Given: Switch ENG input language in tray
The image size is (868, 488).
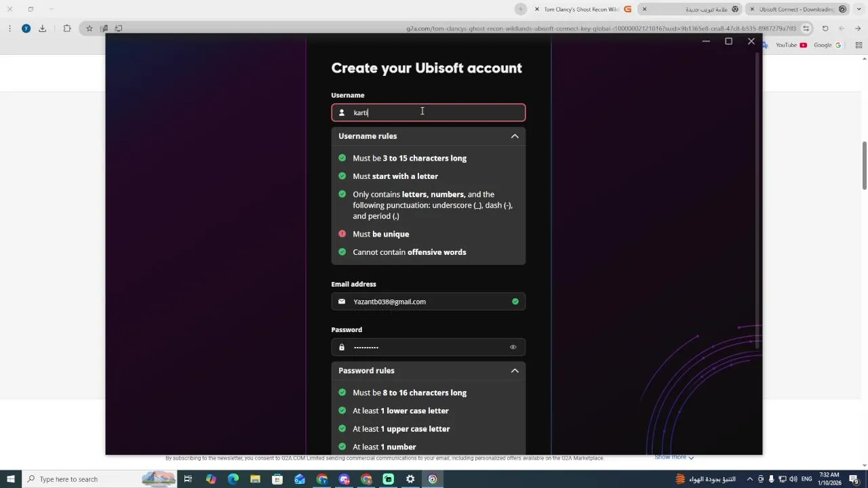Looking at the screenshot, I should point(807,479).
